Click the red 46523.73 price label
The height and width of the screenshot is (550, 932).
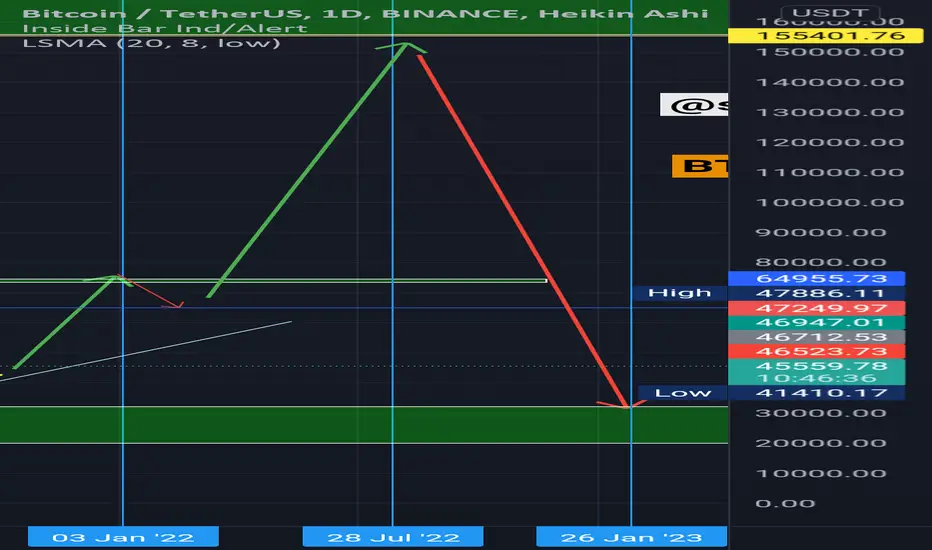(x=817, y=351)
